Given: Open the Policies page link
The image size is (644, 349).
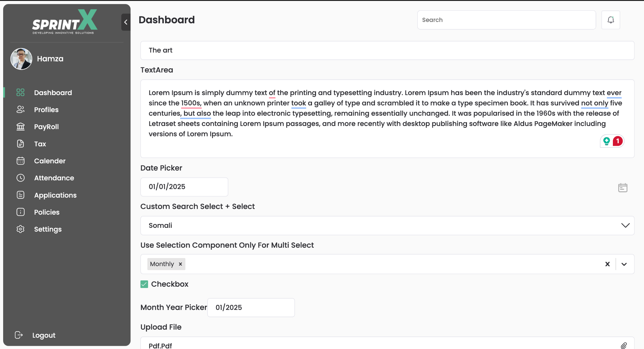Looking at the screenshot, I should (x=47, y=212).
